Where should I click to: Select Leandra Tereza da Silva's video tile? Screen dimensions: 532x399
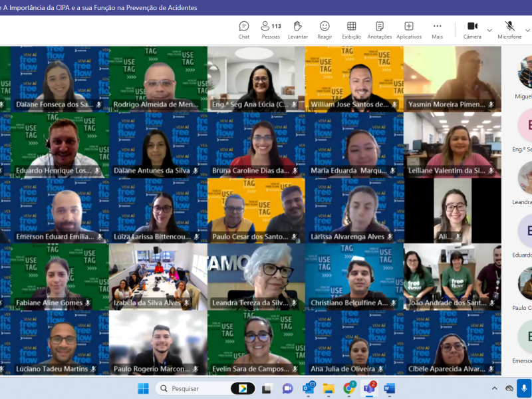pos(256,276)
